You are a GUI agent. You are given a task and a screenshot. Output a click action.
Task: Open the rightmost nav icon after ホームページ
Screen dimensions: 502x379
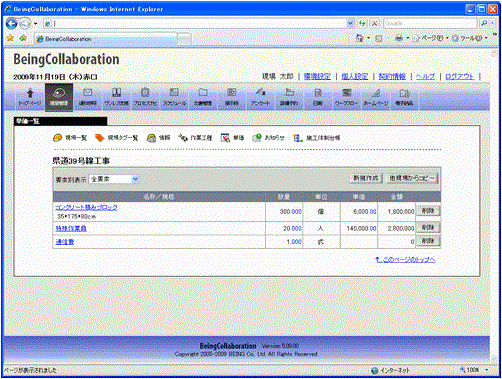click(404, 97)
